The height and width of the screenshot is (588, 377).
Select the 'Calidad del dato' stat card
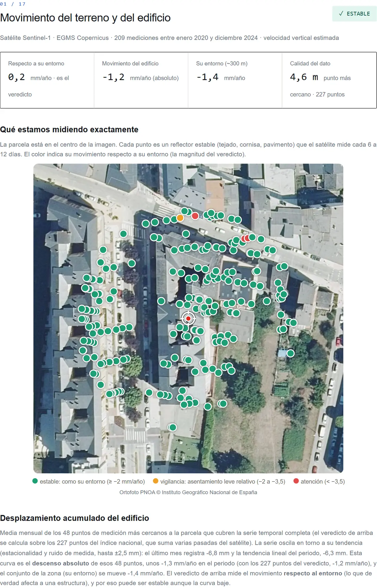coord(329,80)
